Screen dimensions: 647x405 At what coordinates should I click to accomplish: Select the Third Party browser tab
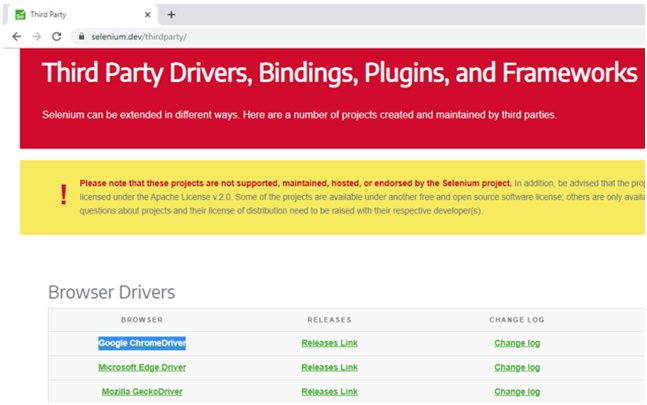[83, 15]
